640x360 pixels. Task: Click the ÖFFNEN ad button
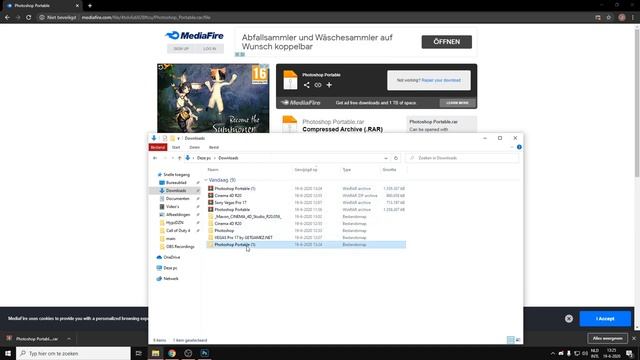(x=447, y=42)
